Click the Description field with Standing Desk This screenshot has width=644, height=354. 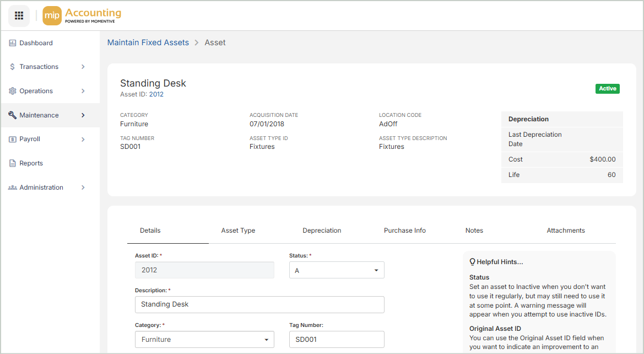click(x=259, y=304)
